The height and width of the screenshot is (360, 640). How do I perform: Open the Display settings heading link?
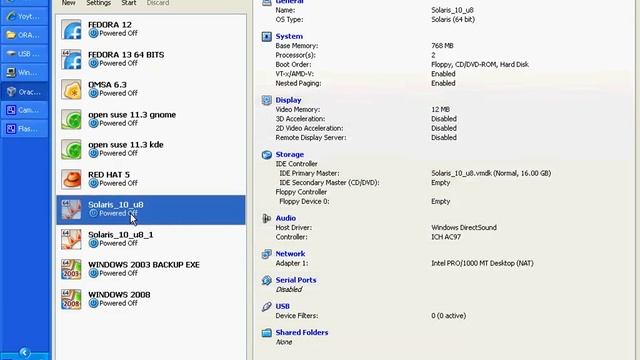coord(288,100)
